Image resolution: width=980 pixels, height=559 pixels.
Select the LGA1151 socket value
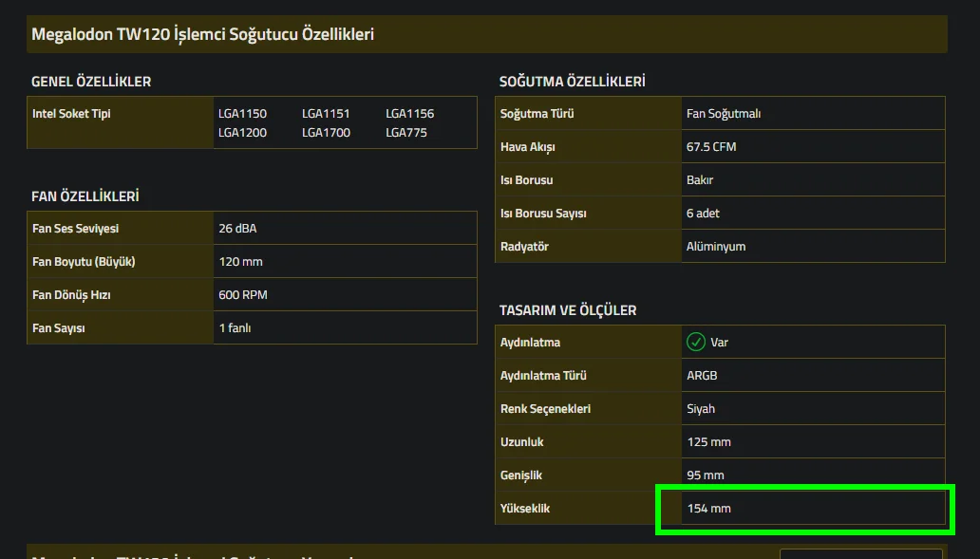[326, 114]
